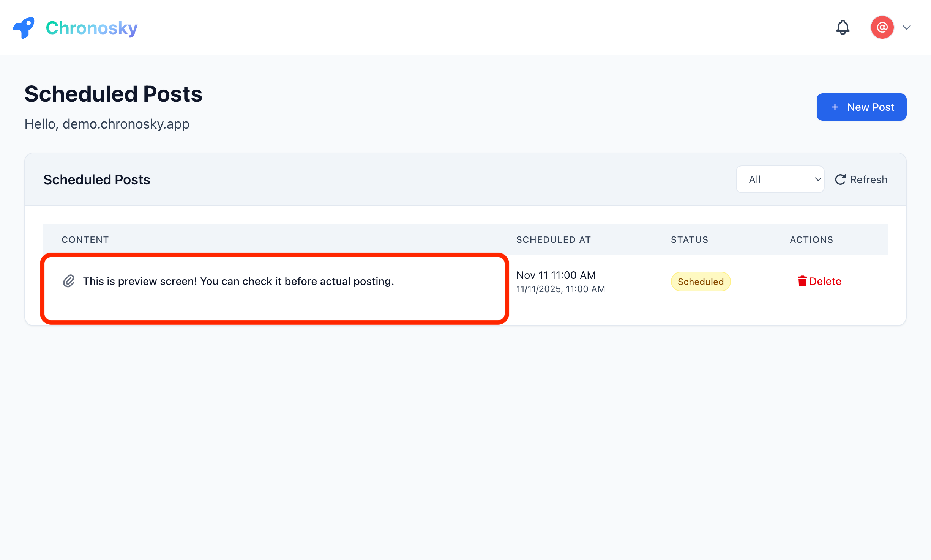Click the red @ user avatar

882,27
